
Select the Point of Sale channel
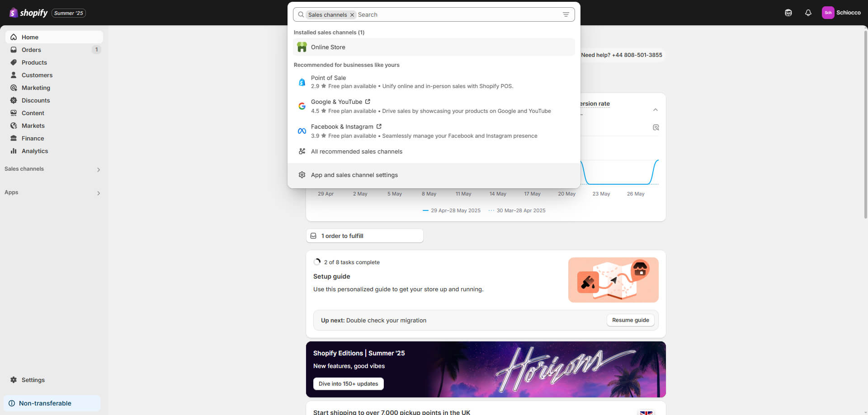click(x=328, y=78)
